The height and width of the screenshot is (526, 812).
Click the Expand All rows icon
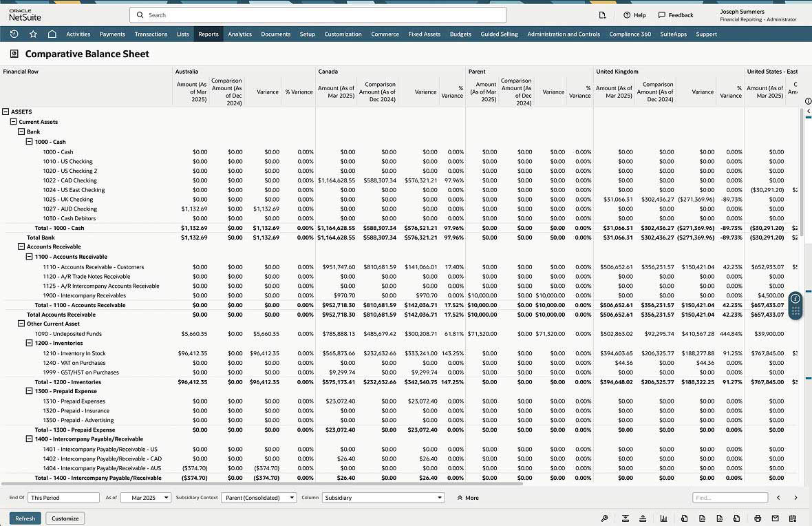click(x=626, y=518)
